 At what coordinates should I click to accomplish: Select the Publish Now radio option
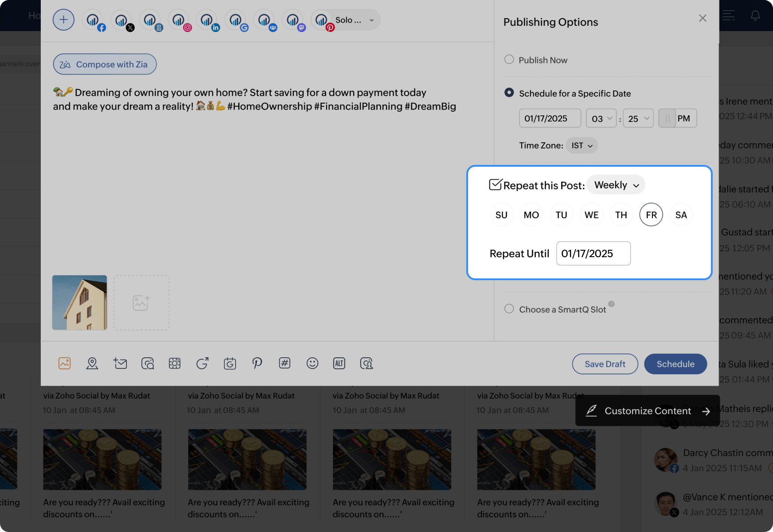(509, 59)
